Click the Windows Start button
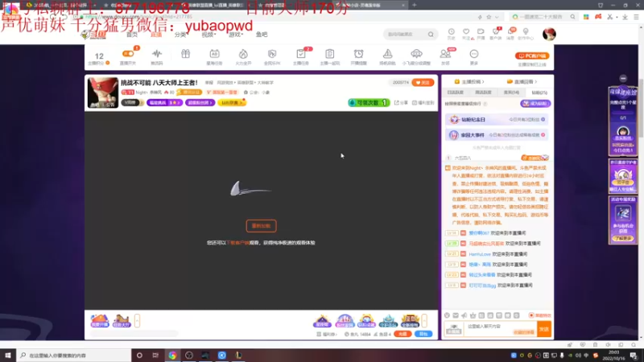Screen dimensions: 644x362 pos(8,355)
